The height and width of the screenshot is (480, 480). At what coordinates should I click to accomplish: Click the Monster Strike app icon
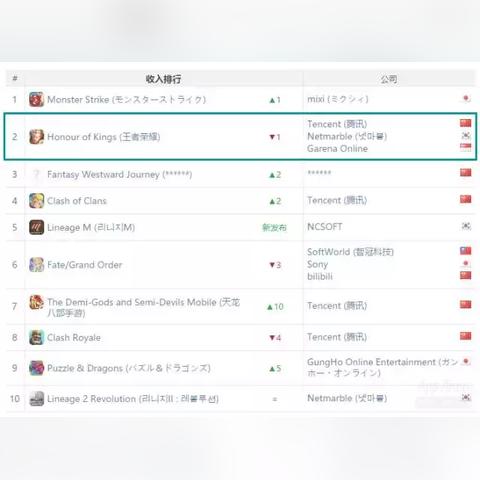point(36,99)
